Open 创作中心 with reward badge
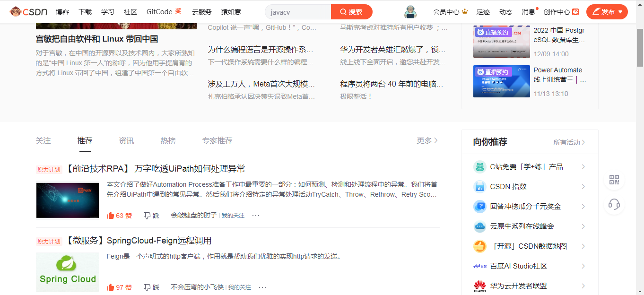The image size is (644, 295). click(561, 12)
